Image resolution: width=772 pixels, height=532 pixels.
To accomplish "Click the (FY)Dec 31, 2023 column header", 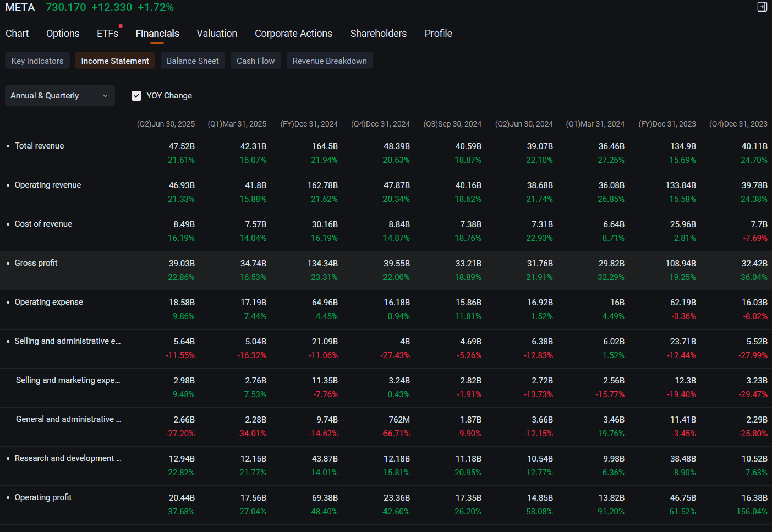I will [667, 124].
